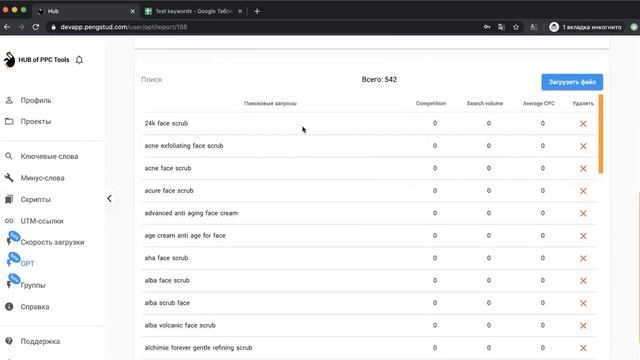Screen dimensions: 640x360
Task: Open the Проекты sidebar item
Action: click(x=36, y=121)
